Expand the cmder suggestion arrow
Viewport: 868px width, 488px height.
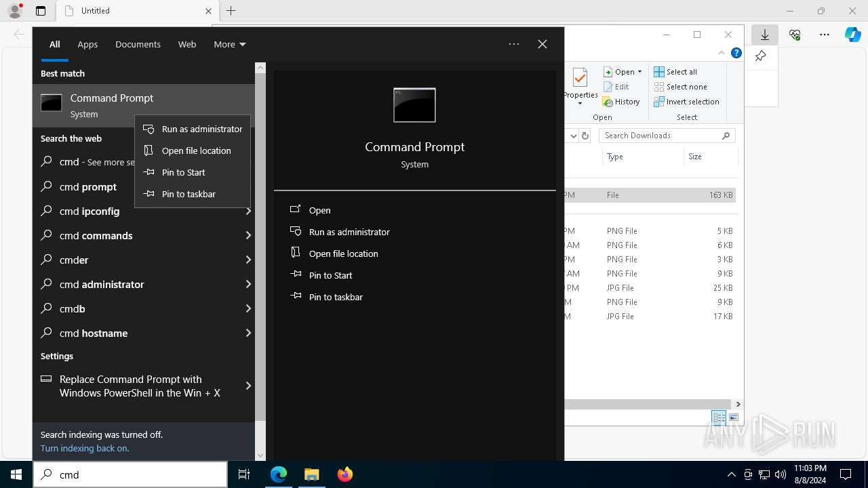248,260
